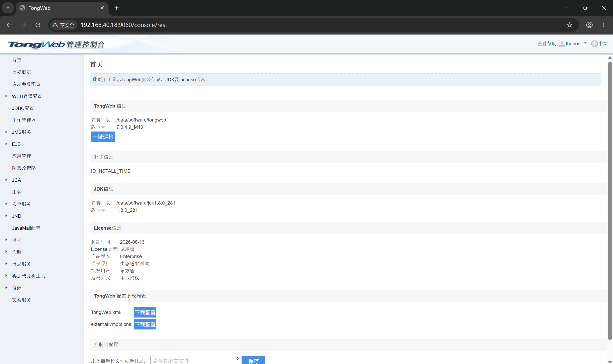Click the TongWeb path /data/software/tongweb

(141, 120)
